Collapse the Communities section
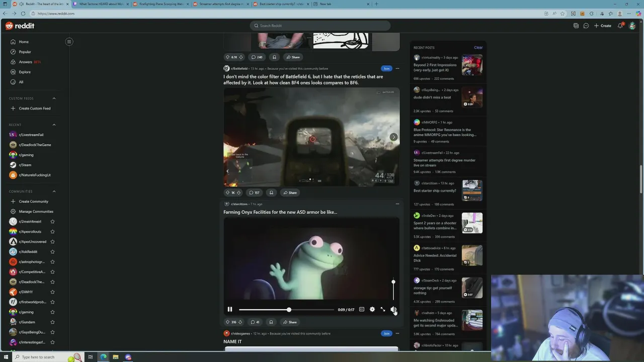644x362 pixels. point(54,191)
